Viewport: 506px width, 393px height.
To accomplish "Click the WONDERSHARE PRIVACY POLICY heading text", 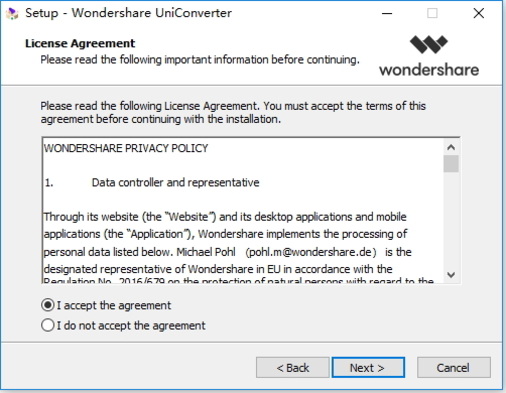I will (126, 148).
